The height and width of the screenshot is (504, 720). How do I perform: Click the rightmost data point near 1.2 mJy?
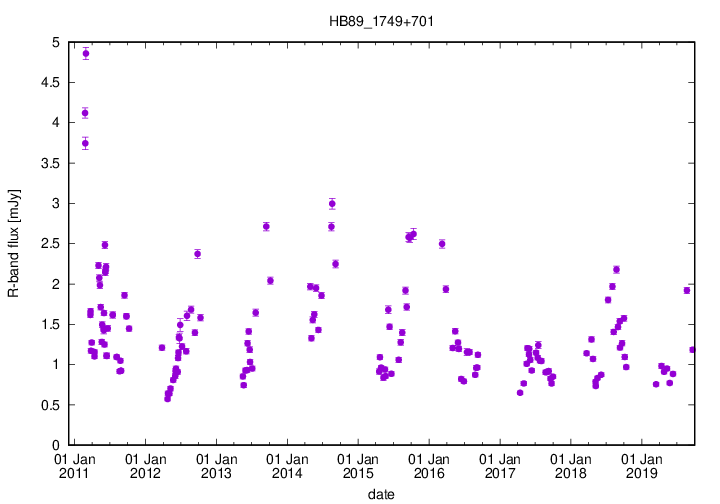click(x=693, y=350)
